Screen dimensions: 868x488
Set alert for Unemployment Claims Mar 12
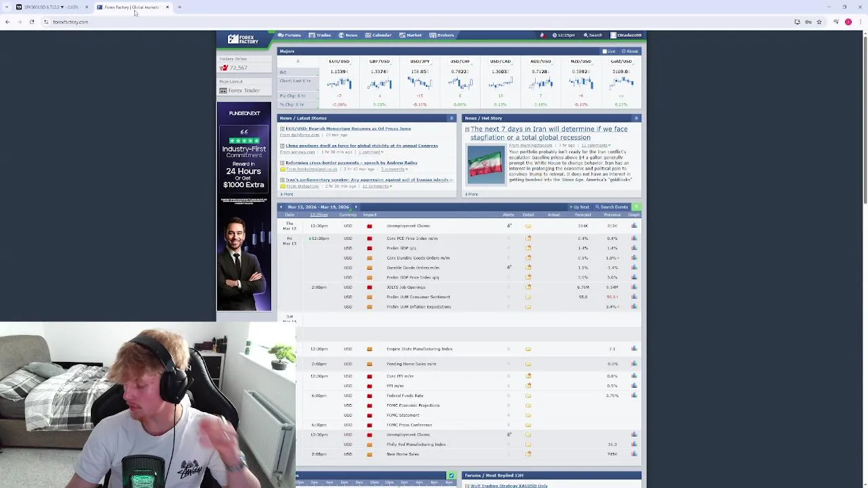(x=509, y=226)
